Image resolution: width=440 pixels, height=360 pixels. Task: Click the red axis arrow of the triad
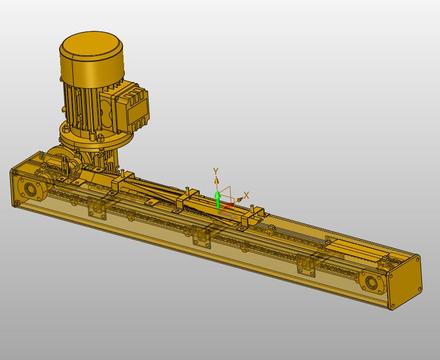point(229,206)
